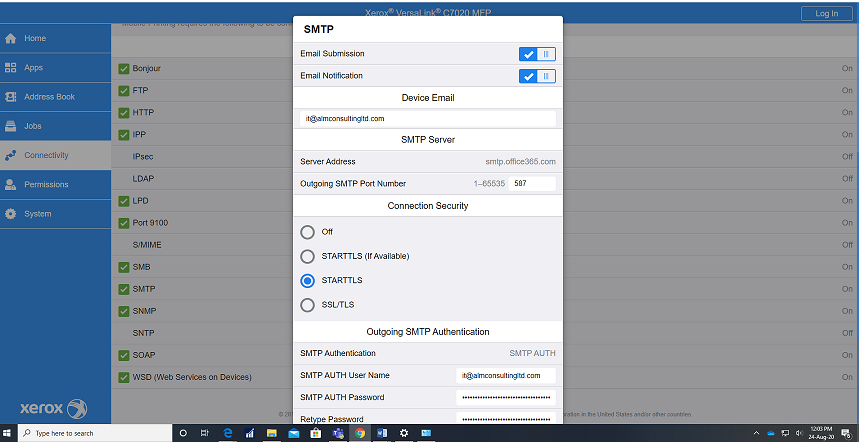Image resolution: width=859 pixels, height=442 pixels.
Task: Click the Type here to search box
Action: [x=95, y=433]
